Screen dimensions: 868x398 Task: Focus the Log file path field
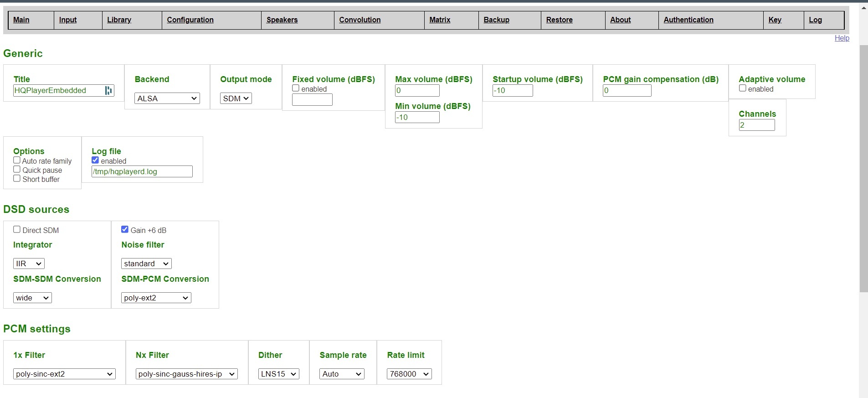tap(142, 171)
